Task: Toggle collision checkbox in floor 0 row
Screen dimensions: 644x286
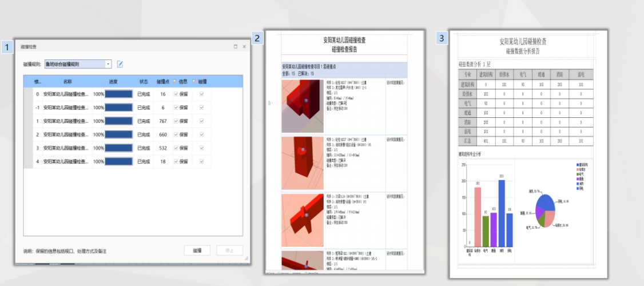Action: 202,94
